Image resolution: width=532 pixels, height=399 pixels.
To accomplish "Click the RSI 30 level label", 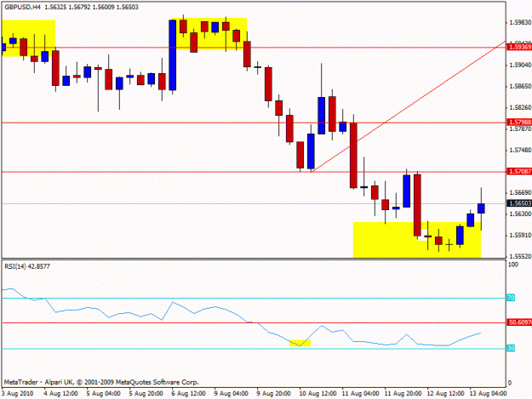I will tap(511, 348).
